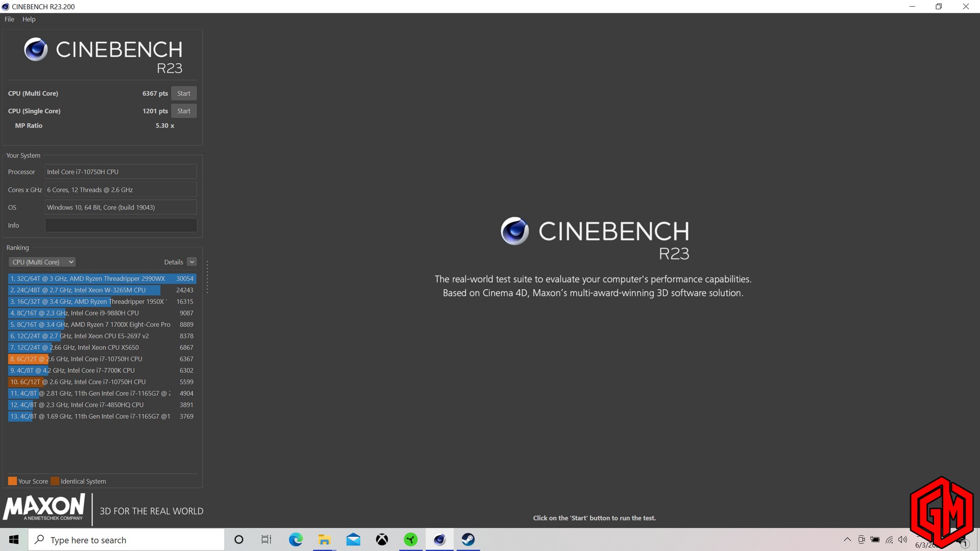Select the Ryzen Threadripper 1950X ranking row
The width and height of the screenshot is (980, 551).
(102, 302)
